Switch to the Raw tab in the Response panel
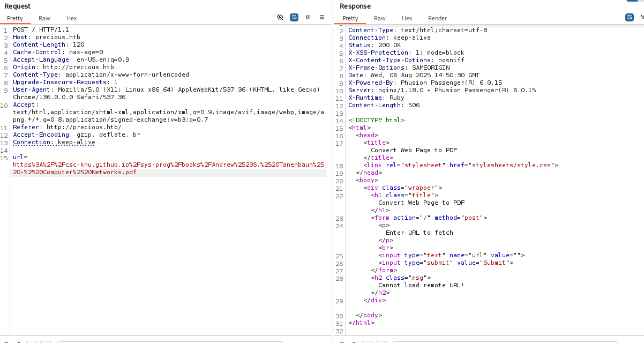The height and width of the screenshot is (343, 644). coord(380,18)
